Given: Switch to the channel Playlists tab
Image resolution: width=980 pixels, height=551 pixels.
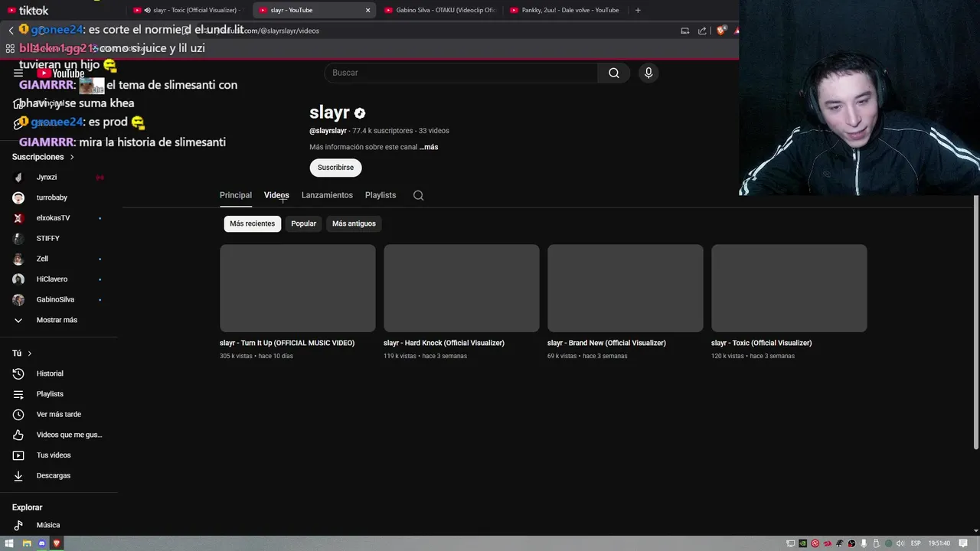Looking at the screenshot, I should [x=381, y=195].
